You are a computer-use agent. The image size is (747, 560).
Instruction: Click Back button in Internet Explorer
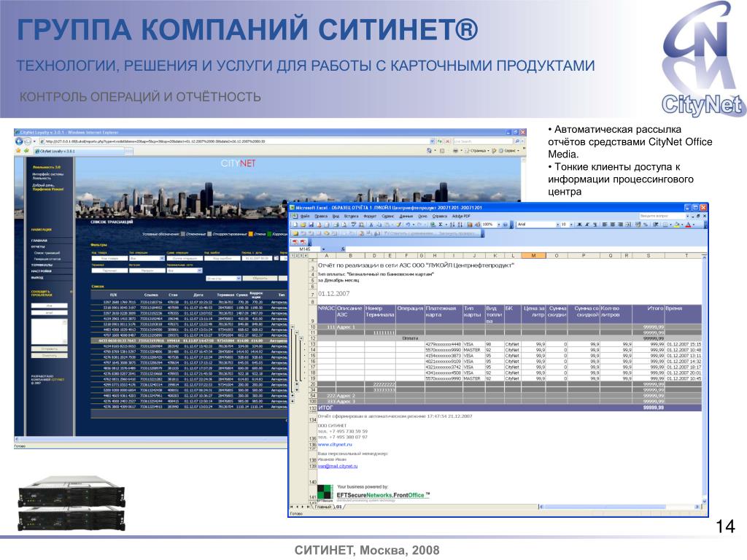(x=19, y=141)
